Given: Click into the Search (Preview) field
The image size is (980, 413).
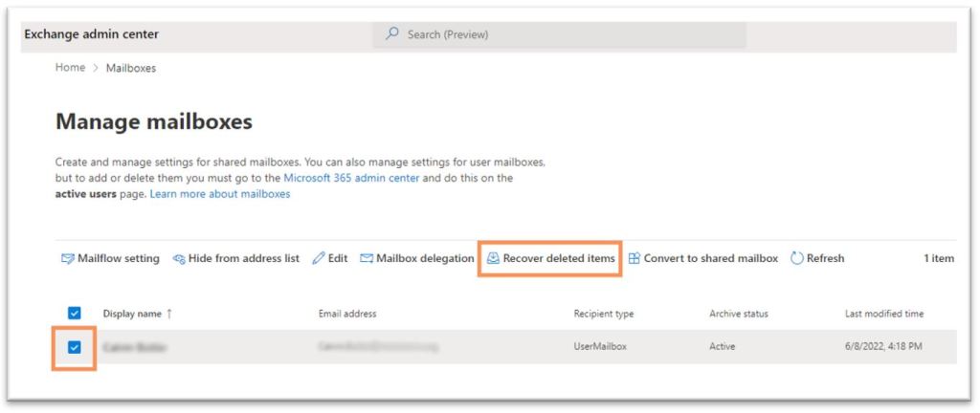Looking at the screenshot, I should tap(559, 34).
